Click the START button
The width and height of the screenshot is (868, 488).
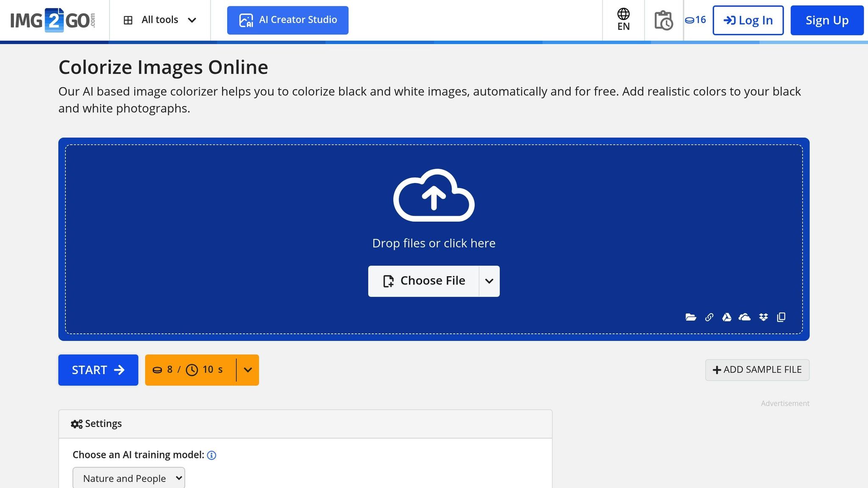tap(98, 370)
